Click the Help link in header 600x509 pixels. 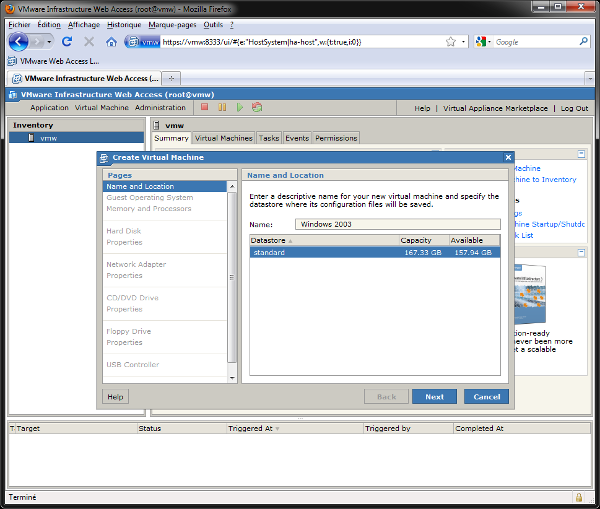click(x=422, y=108)
